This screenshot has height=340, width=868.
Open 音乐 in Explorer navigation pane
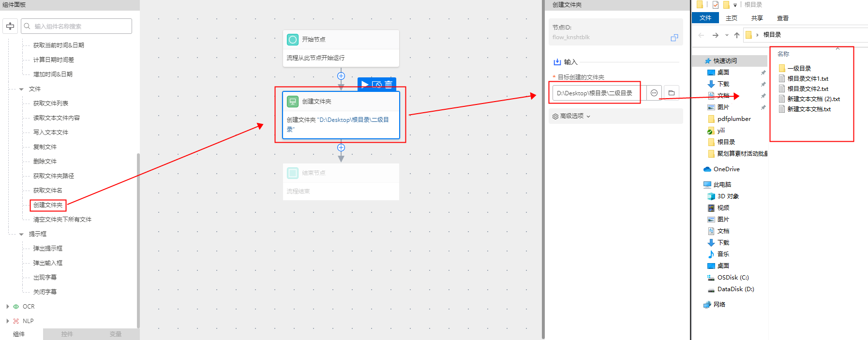click(723, 254)
